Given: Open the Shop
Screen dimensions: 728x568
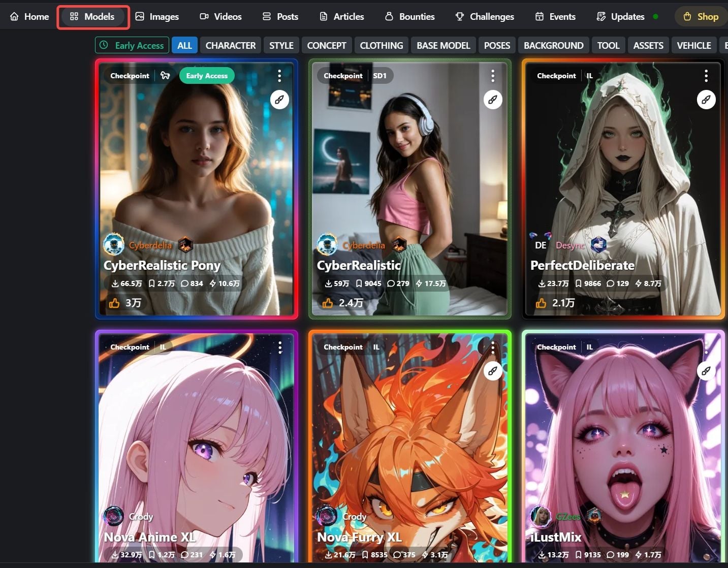Looking at the screenshot, I should click(701, 16).
